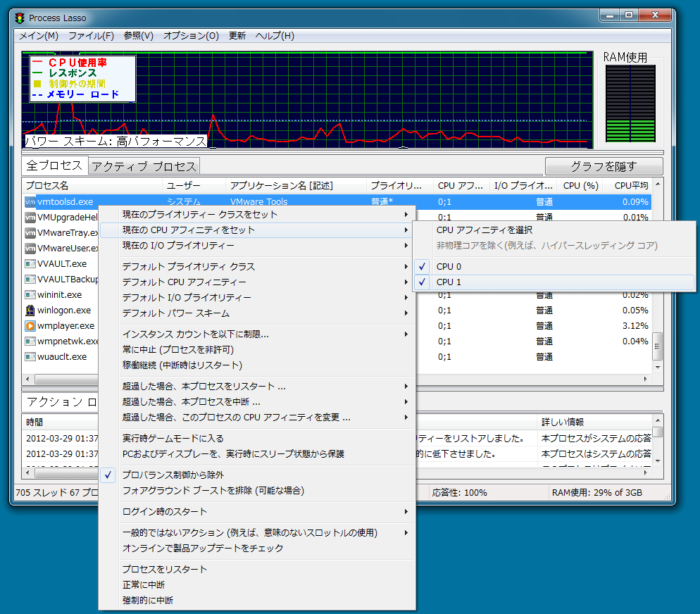Sort by CPU平均 column header
700x614 pixels.
pos(627,186)
